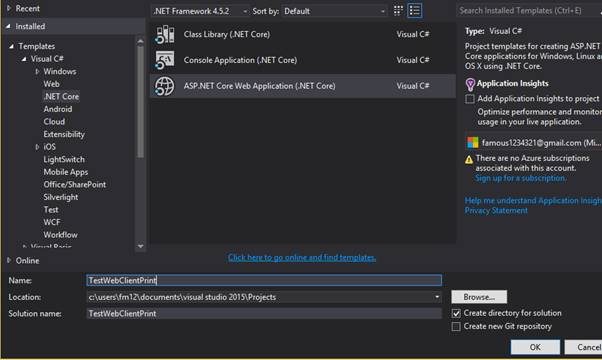Screen dimensions: 602x360
Task: Switch to small icons grid view
Action: pos(398,11)
